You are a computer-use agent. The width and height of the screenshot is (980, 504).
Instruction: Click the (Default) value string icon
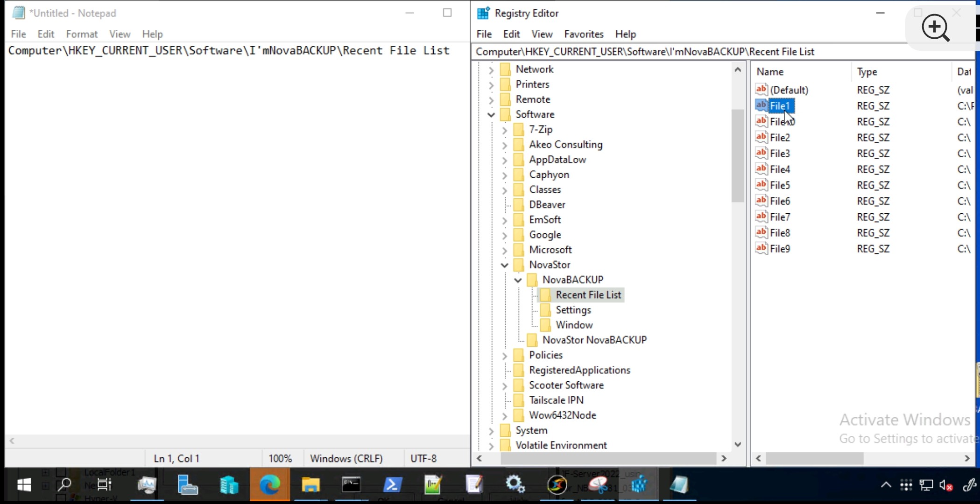[x=761, y=90]
